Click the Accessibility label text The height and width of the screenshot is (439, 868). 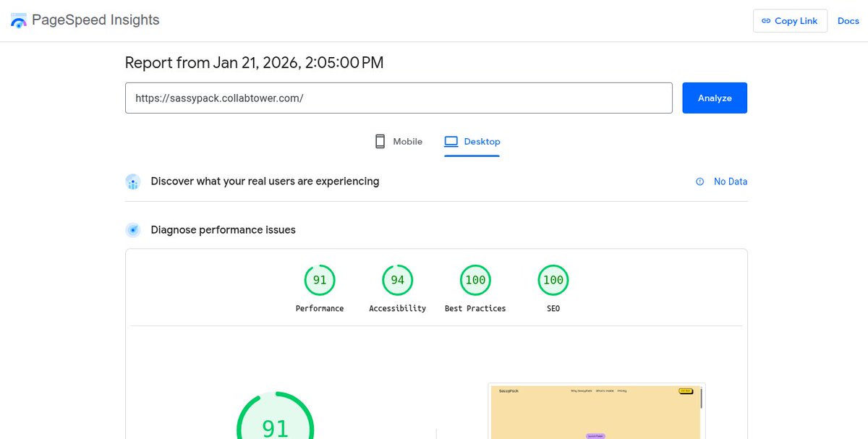pos(397,308)
